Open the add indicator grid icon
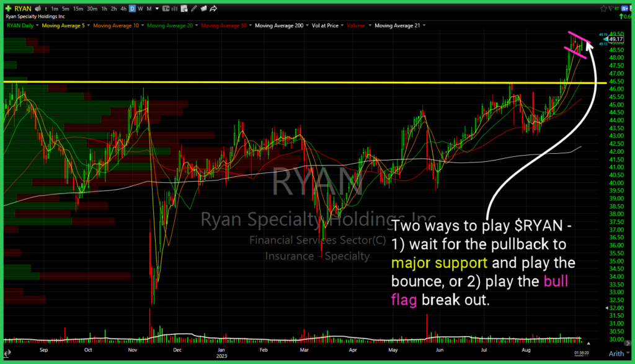Image resolution: width=635 pixels, height=364 pixels. click(184, 9)
